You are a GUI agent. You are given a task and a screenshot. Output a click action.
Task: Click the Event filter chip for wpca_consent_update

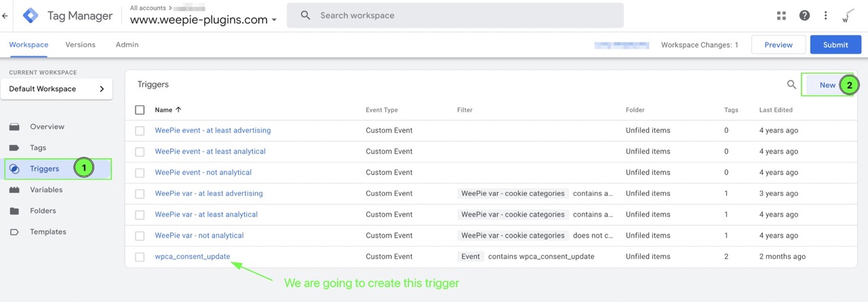[471, 256]
